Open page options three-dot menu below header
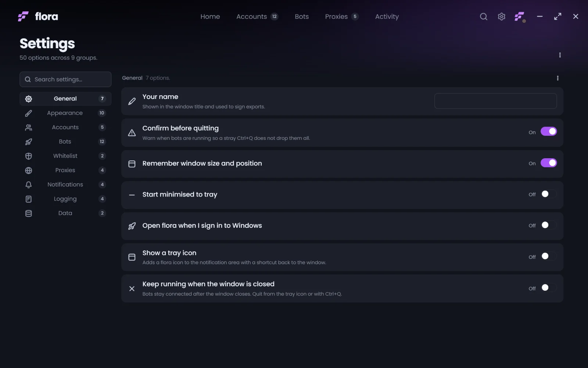The height and width of the screenshot is (368, 588). point(560,55)
